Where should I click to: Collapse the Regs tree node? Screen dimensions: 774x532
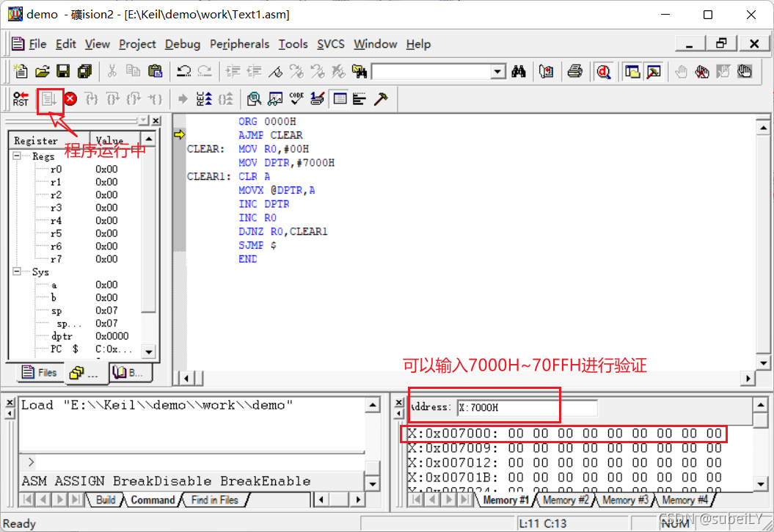18,156
